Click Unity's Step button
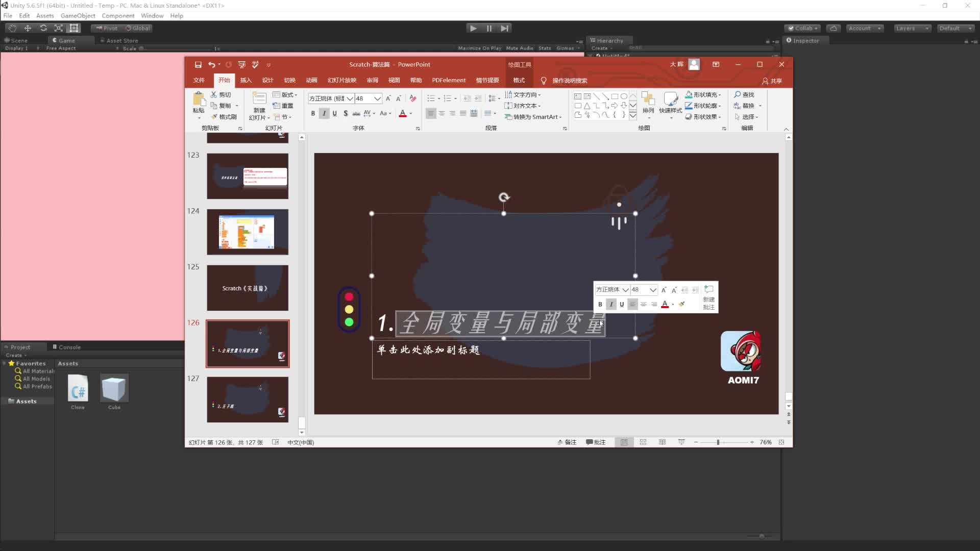The height and width of the screenshot is (551, 980). (x=504, y=28)
